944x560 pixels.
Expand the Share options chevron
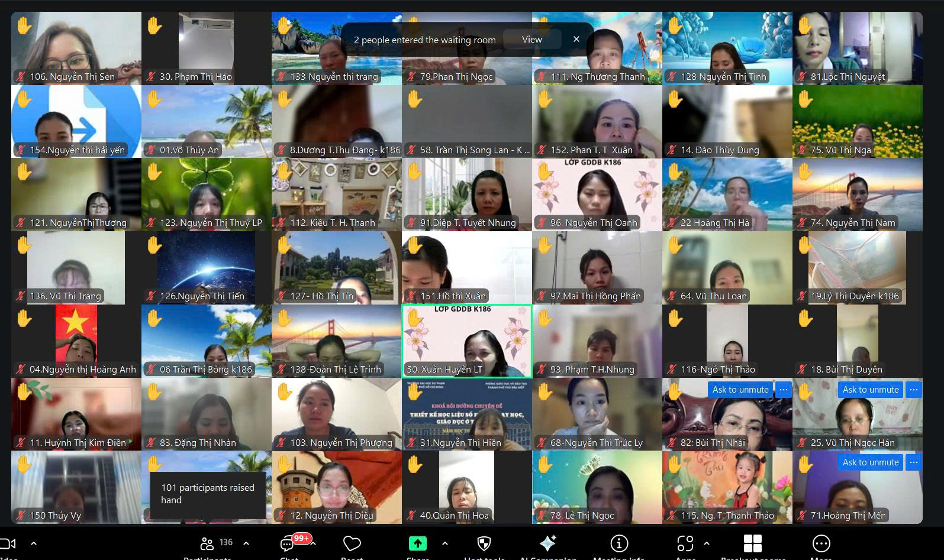[445, 543]
